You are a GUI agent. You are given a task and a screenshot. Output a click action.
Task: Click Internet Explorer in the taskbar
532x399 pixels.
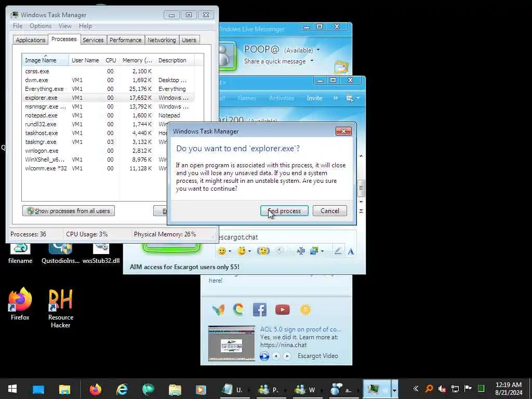coord(122,389)
